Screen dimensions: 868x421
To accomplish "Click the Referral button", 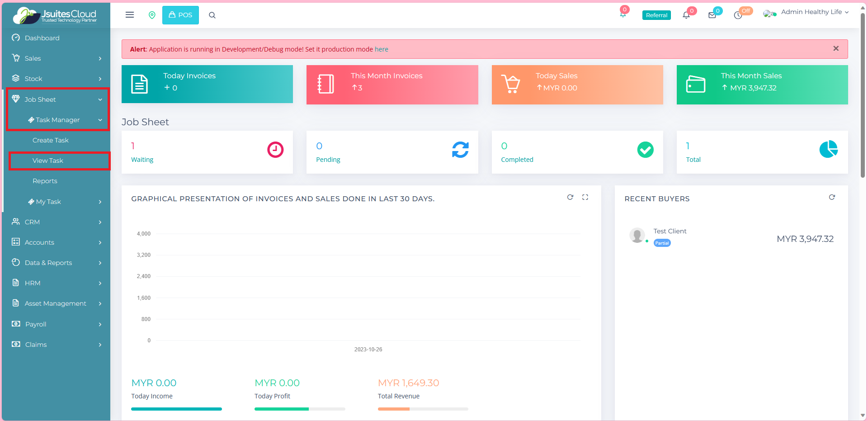I will pos(656,15).
